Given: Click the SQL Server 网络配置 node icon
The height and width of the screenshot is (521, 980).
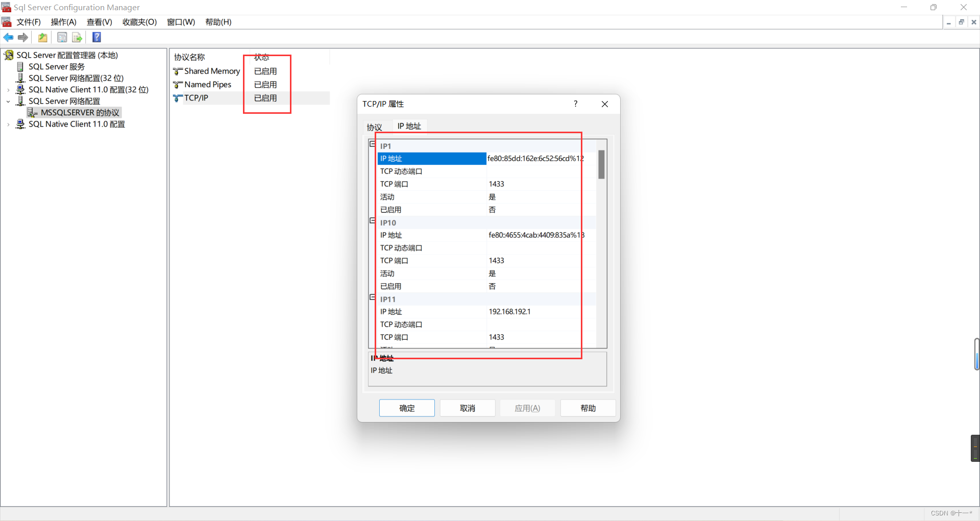Looking at the screenshot, I should pos(20,101).
